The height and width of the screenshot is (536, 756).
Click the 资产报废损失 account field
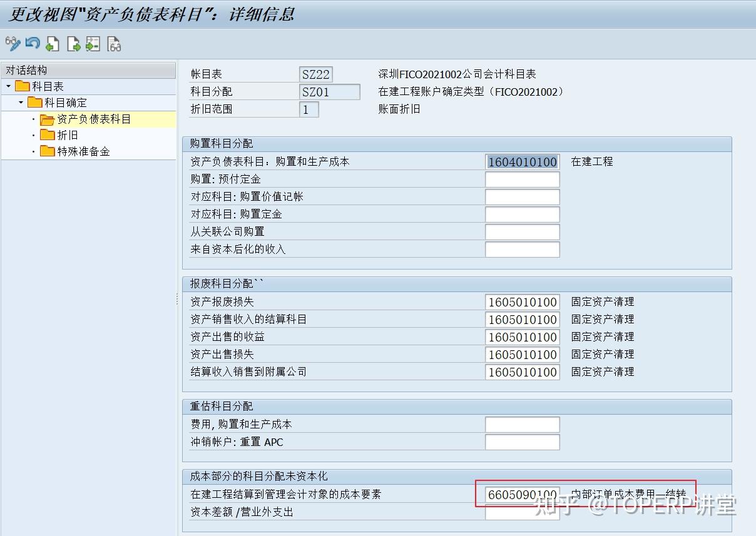click(x=523, y=301)
